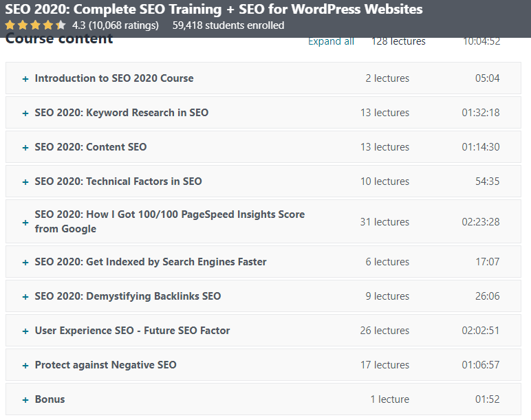Select 'SEO 2020: Content SEO' title
The image size is (531, 420).
pos(91,147)
